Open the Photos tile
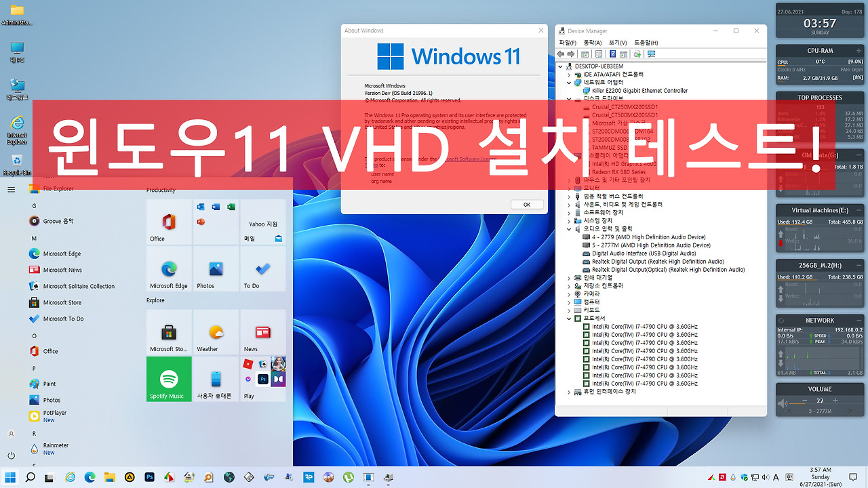The image size is (868, 488). 216,268
